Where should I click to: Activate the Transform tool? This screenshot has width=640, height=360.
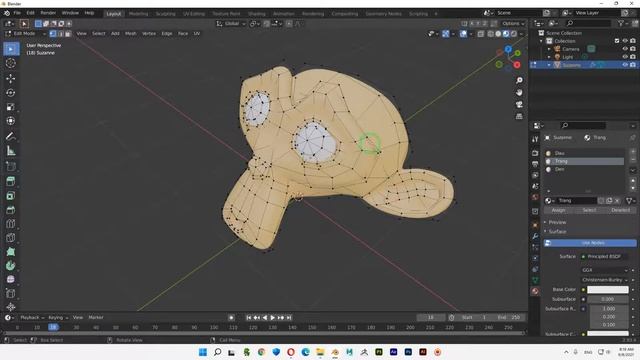click(11, 121)
